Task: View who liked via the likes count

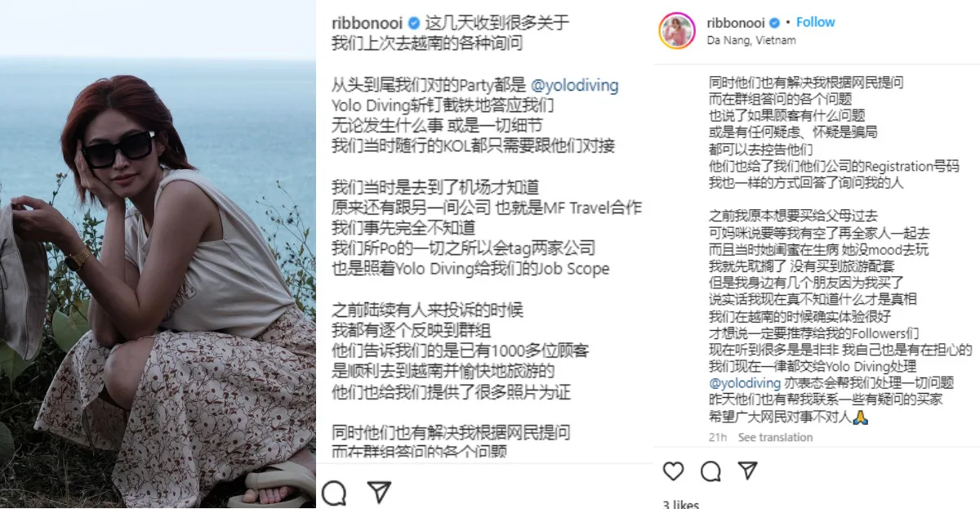Action: pyautogui.click(x=680, y=504)
